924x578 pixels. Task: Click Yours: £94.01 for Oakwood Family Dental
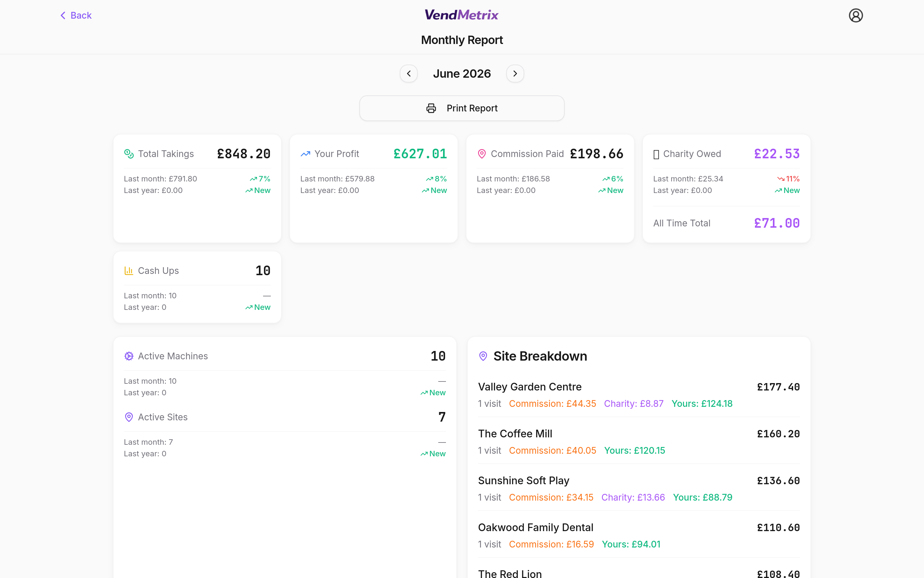coord(631,544)
